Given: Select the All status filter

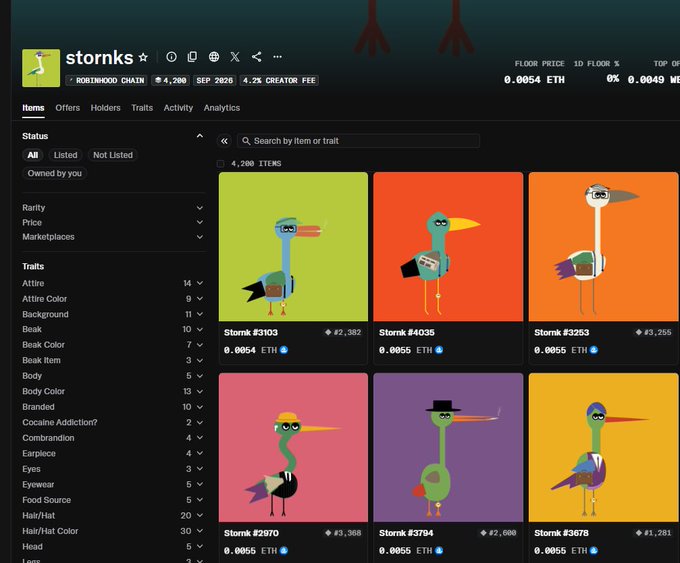Looking at the screenshot, I should 33,155.
